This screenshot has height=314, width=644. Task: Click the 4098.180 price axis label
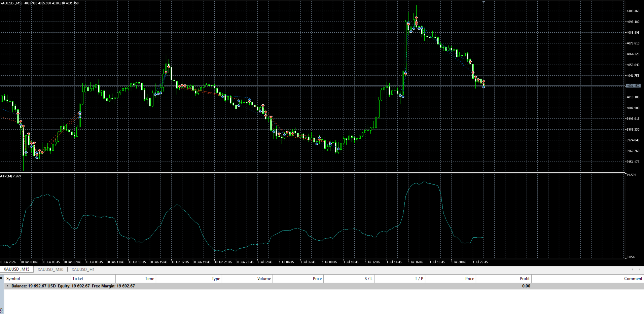633,22
